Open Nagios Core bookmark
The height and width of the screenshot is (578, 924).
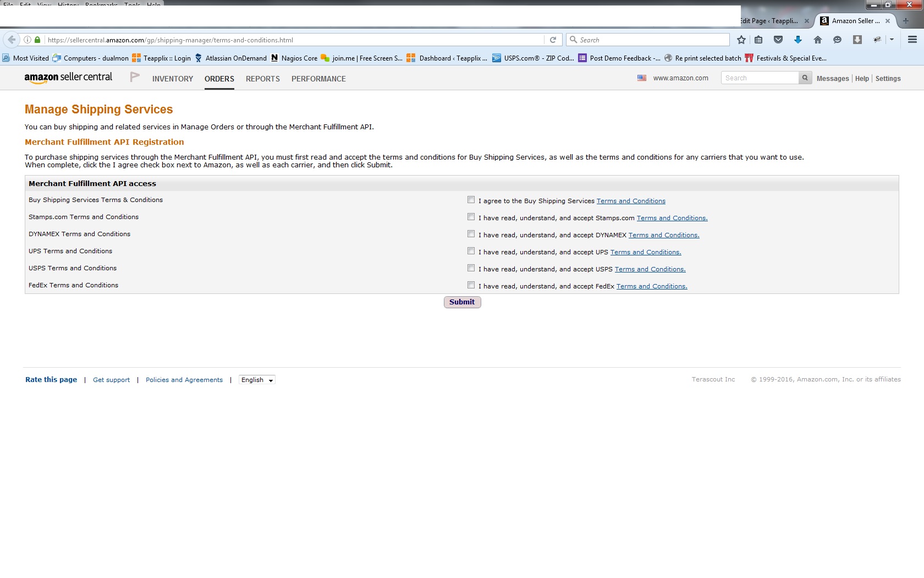pos(294,58)
